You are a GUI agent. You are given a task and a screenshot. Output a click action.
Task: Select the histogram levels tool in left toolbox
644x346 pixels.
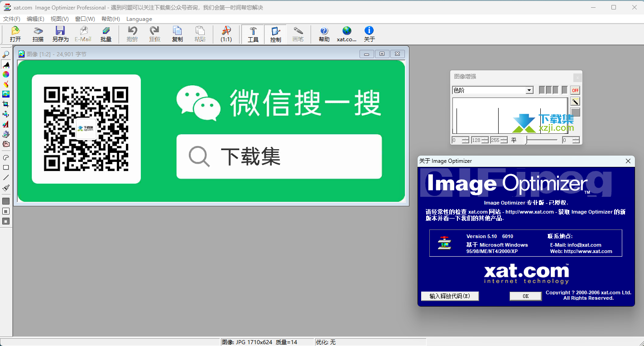tap(6, 64)
